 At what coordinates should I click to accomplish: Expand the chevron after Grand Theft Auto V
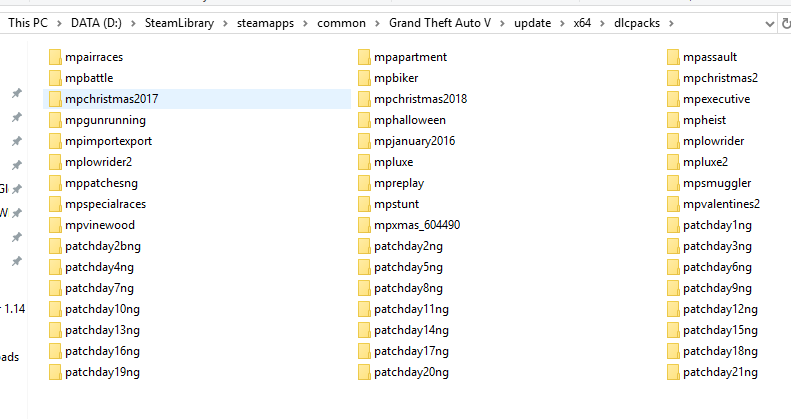pos(502,23)
